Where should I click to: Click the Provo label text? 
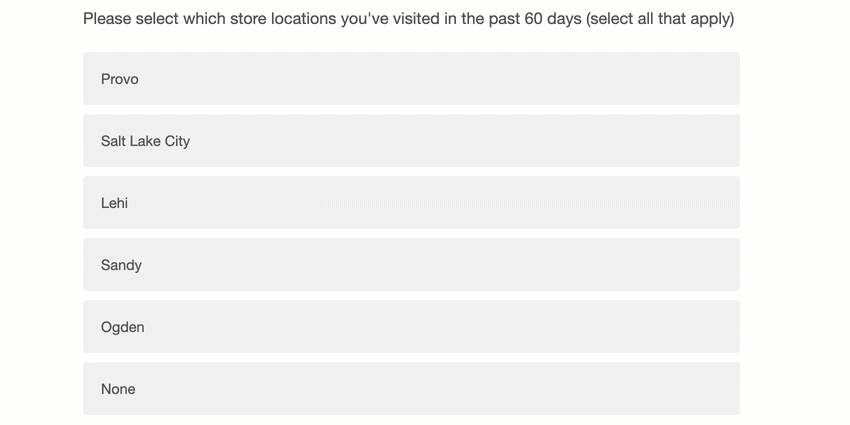pyautogui.click(x=120, y=79)
